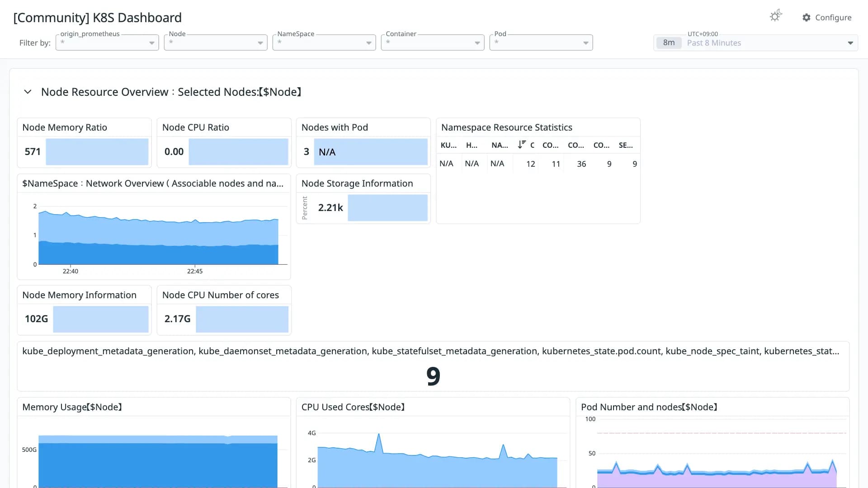Click the value 12 in Namespace table

point(531,164)
